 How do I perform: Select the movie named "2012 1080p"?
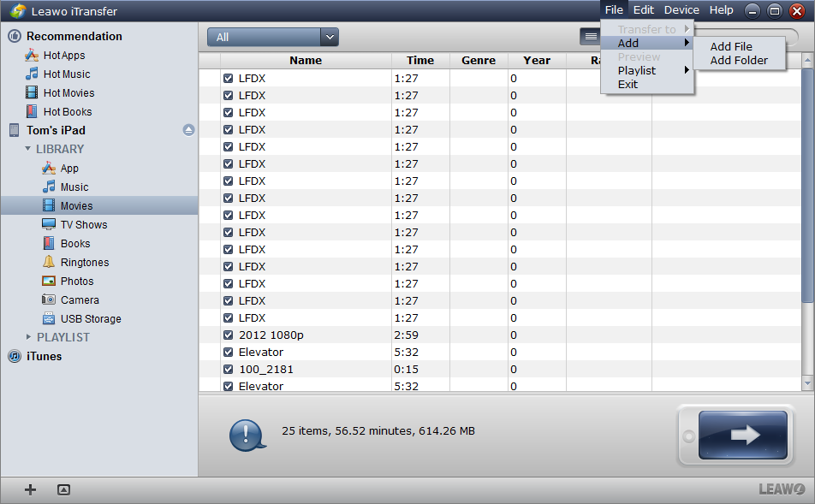pyautogui.click(x=271, y=335)
